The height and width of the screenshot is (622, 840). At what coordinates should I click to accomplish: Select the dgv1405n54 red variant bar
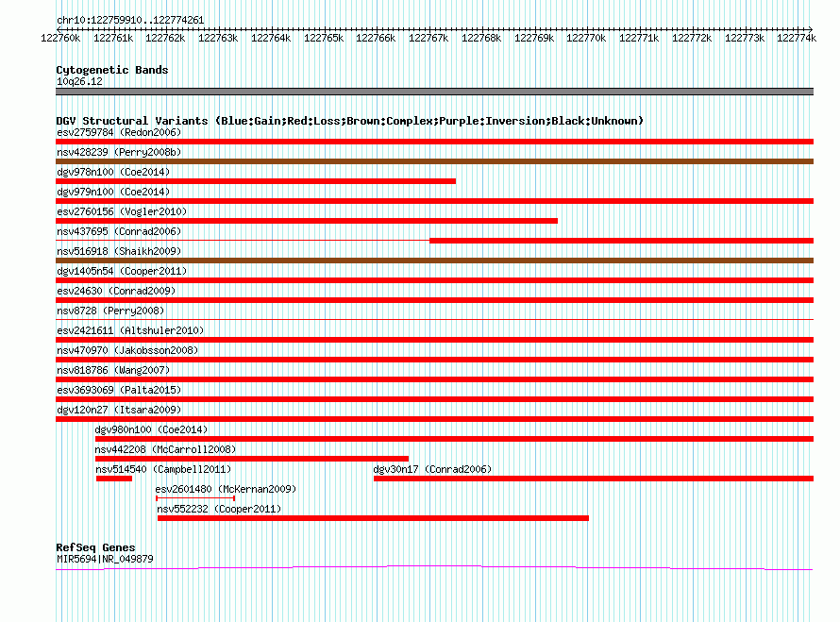(434, 280)
